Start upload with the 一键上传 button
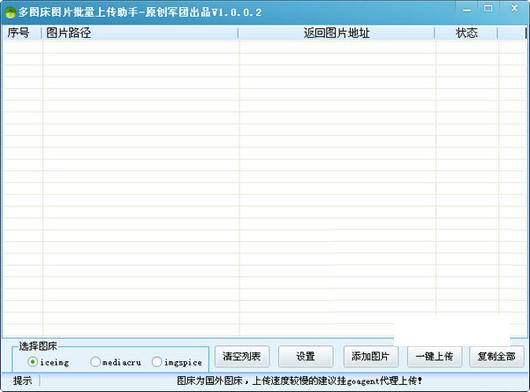Image resolution: width=530 pixels, height=392 pixels. [x=434, y=356]
